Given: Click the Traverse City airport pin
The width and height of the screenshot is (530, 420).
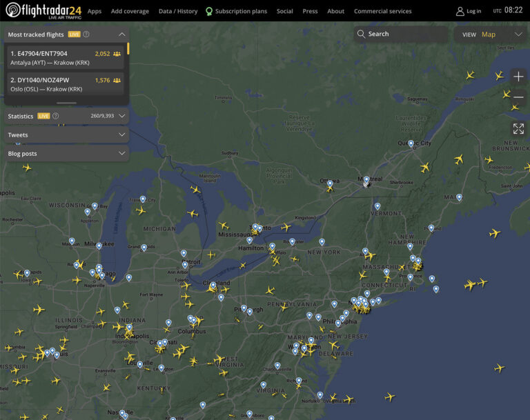Looking at the screenshot, I should [143, 199].
